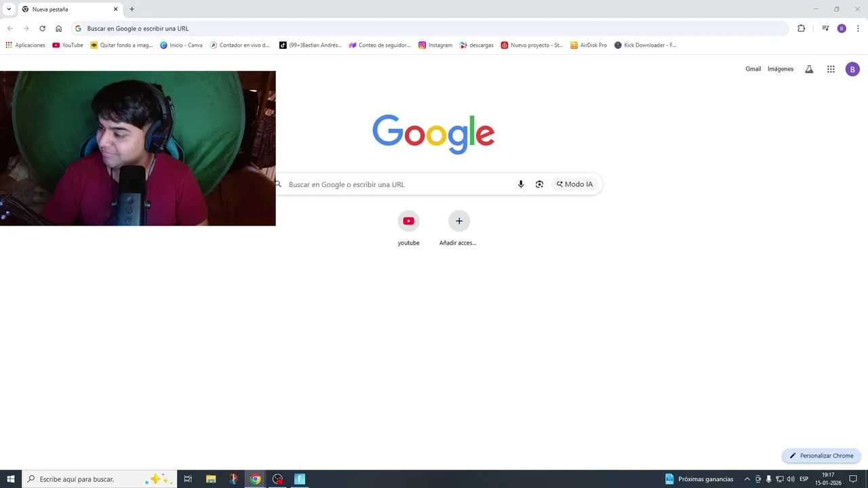Click the webcam overlay video
Viewport: 868px width, 488px height.
tap(138, 148)
